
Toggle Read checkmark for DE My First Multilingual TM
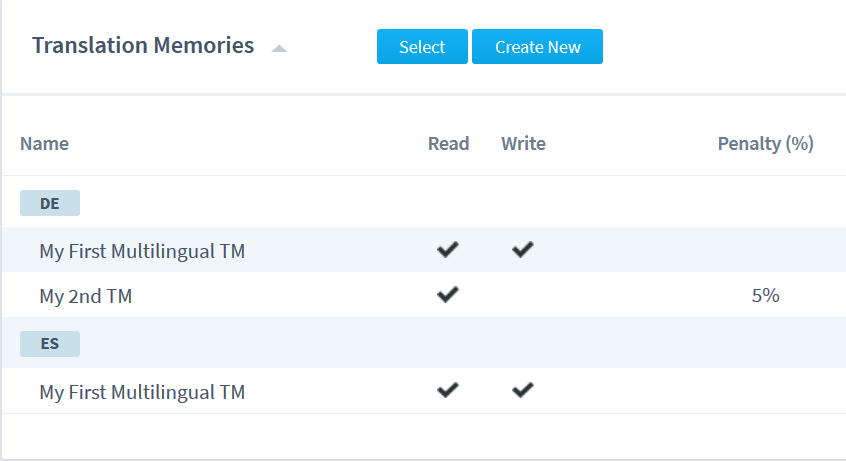click(448, 249)
